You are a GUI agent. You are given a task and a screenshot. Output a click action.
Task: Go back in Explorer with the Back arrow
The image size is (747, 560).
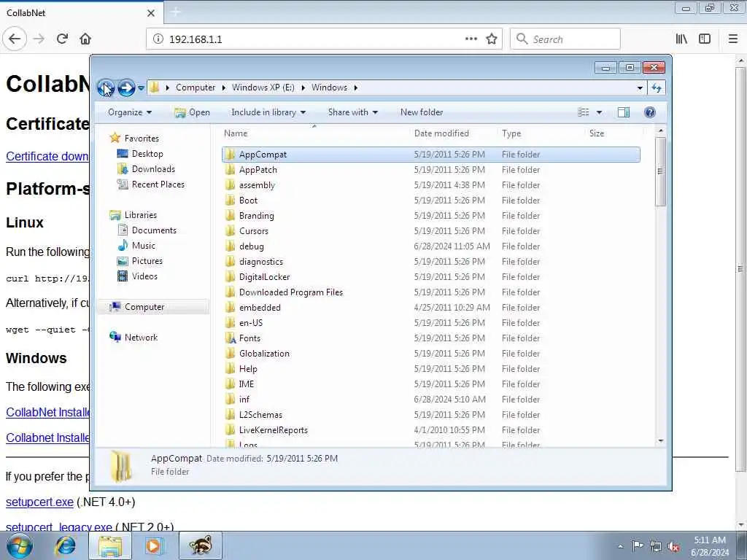(x=105, y=87)
